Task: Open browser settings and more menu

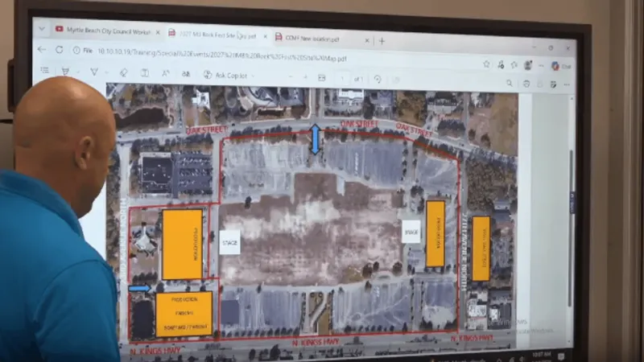Action: [x=541, y=66]
